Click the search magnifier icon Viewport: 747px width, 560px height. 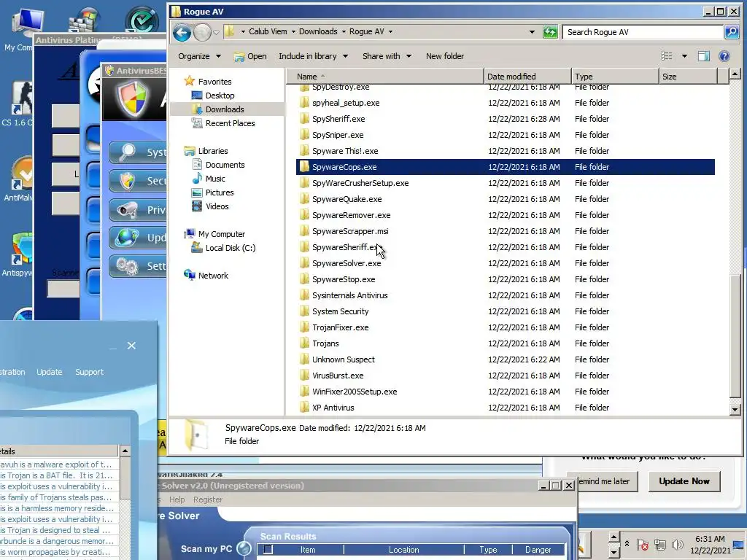pos(731,32)
